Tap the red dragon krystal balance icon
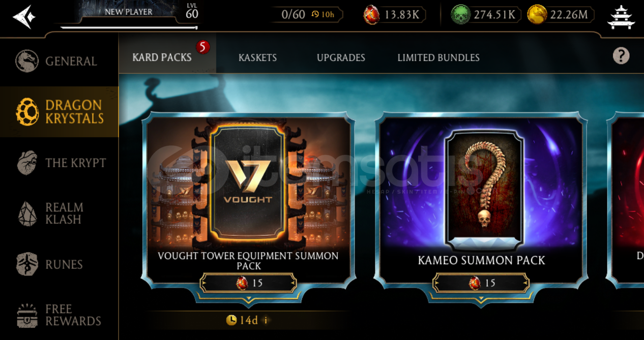This screenshot has width=644, height=340. (371, 15)
